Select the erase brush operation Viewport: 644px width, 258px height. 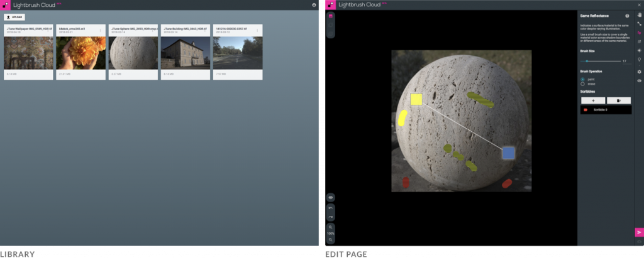click(x=582, y=83)
